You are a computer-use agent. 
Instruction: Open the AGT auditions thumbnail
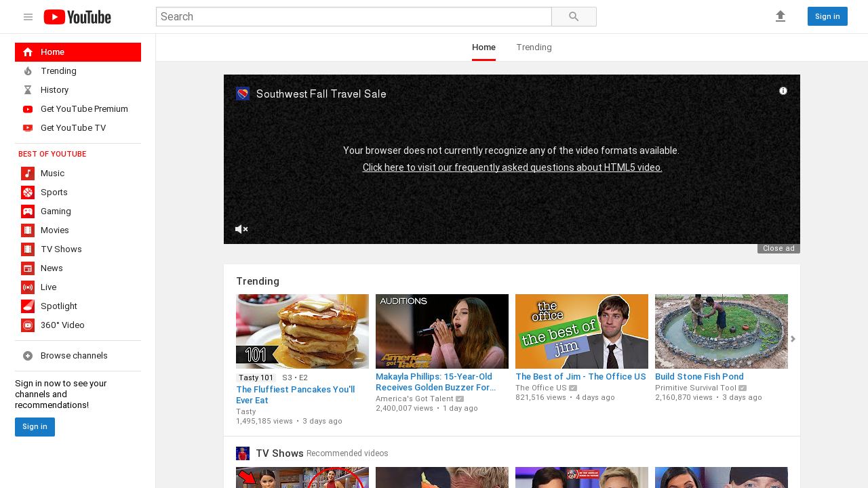pos(442,331)
